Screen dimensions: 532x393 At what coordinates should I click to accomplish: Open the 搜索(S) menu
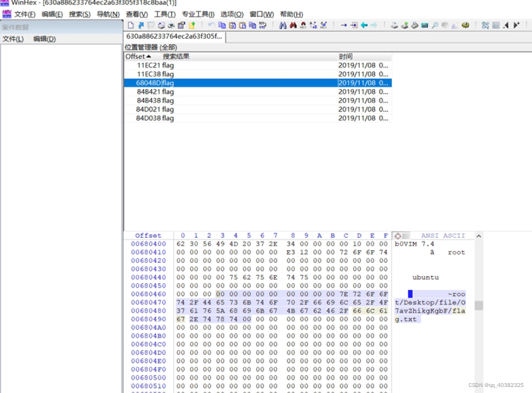[79, 14]
